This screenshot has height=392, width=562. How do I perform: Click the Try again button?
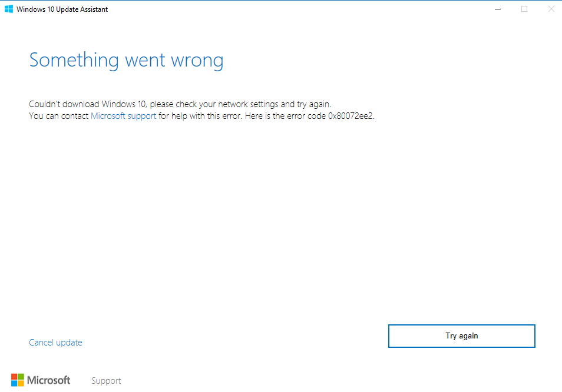point(462,336)
